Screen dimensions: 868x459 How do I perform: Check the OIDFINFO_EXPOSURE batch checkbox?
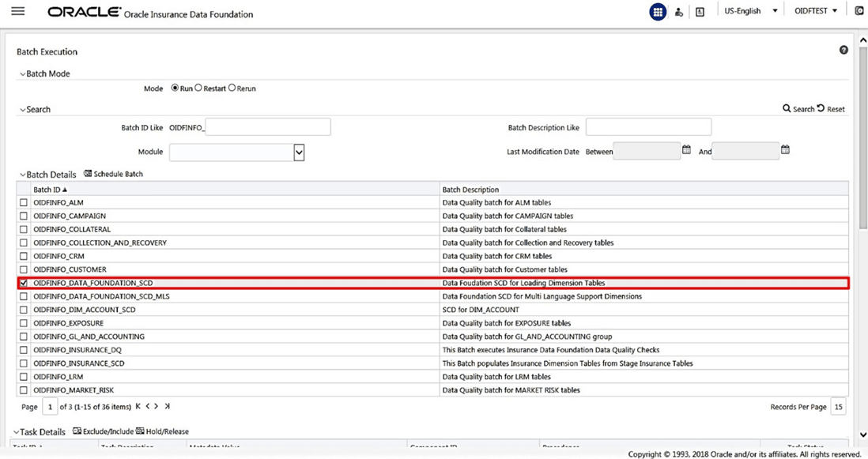click(x=23, y=323)
